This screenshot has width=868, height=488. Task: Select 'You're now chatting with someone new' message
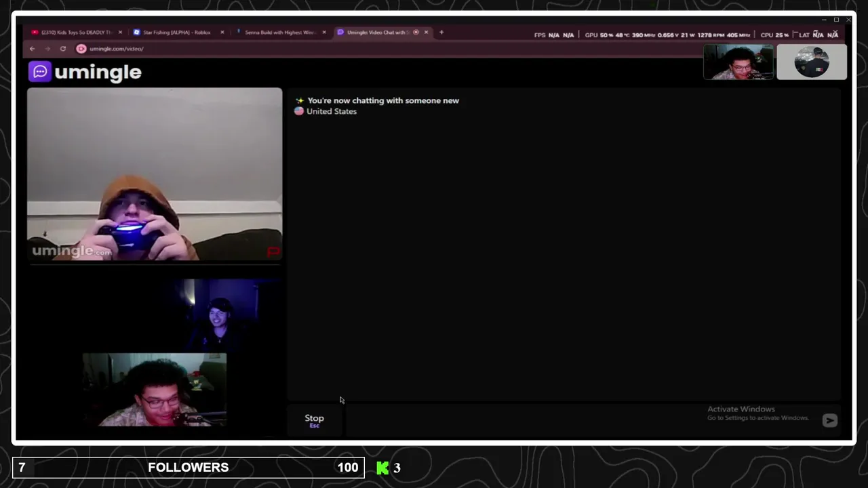click(383, 100)
